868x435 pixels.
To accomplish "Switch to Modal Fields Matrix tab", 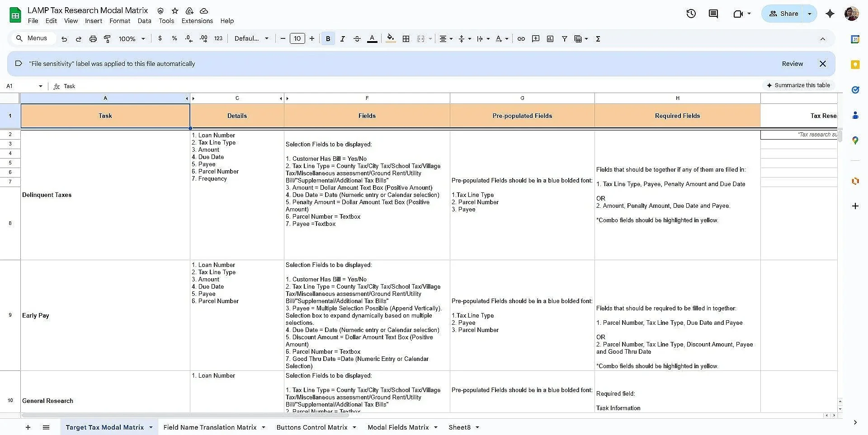I will 398,427.
